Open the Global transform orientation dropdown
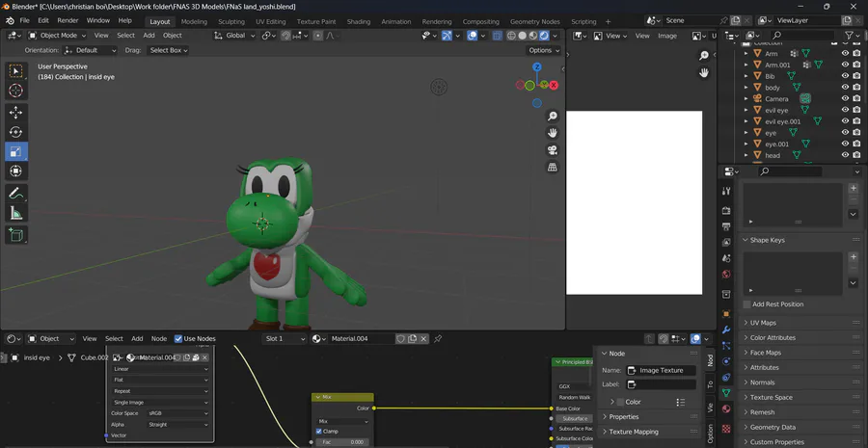Image resolution: width=868 pixels, height=448 pixels. click(x=235, y=36)
